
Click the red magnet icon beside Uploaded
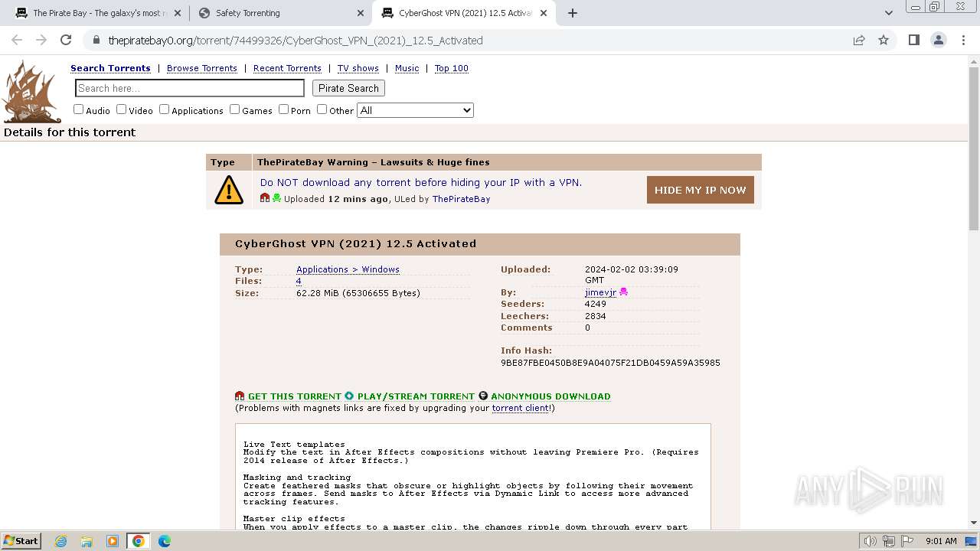265,198
